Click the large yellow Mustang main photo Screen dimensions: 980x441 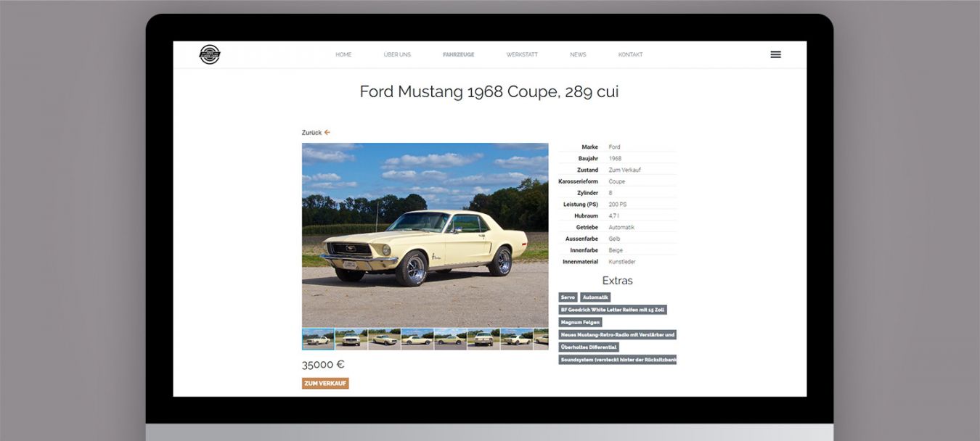pos(425,235)
